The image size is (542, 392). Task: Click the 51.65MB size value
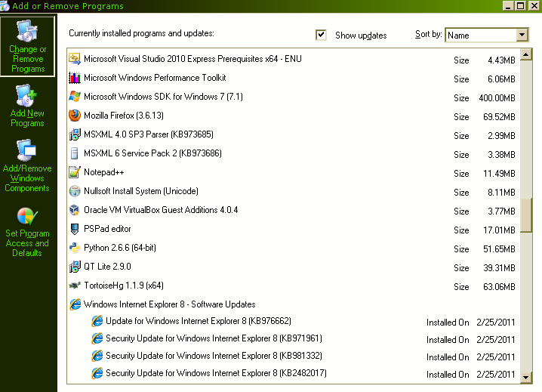[499, 249]
